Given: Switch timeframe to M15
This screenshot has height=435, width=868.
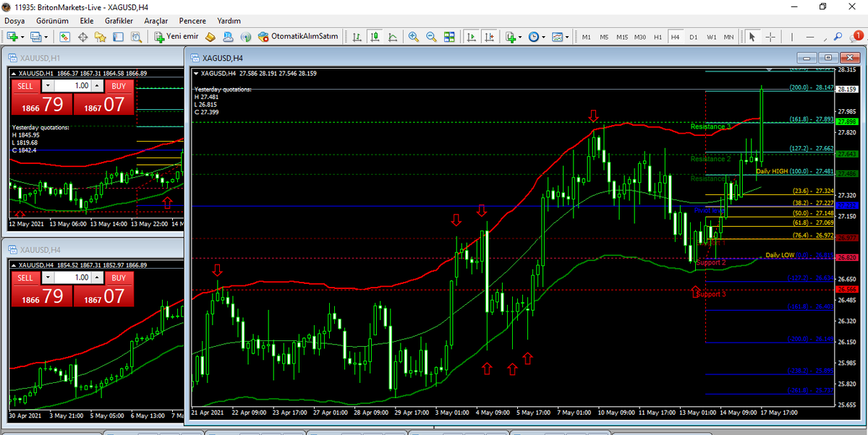Looking at the screenshot, I should coord(622,36).
